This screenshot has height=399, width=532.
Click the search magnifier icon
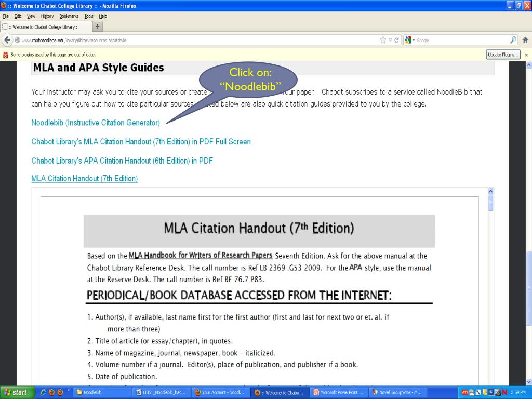513,40
